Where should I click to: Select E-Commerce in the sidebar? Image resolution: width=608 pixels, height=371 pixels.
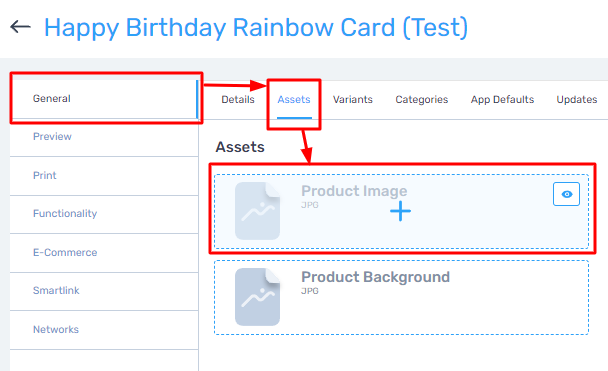[104, 253]
